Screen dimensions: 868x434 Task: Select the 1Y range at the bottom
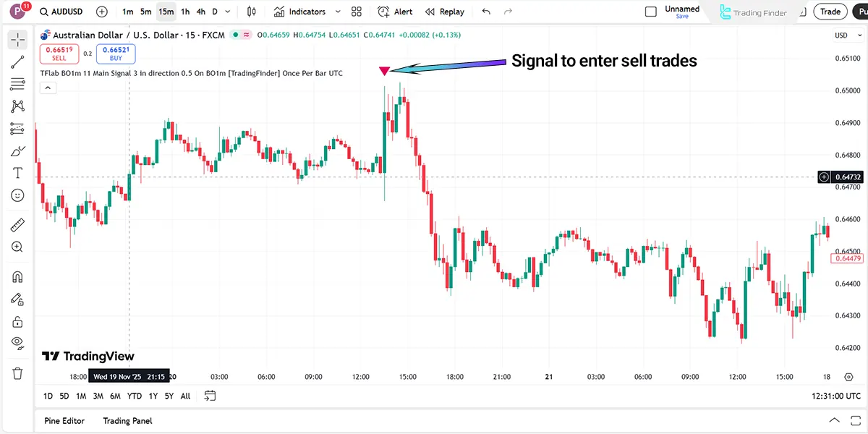tap(153, 396)
